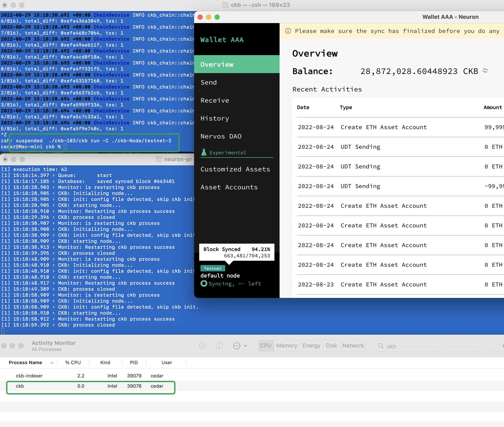Switch to the Disk tab in Activity Monitor
The height and width of the screenshot is (427, 504).
tap(331, 346)
